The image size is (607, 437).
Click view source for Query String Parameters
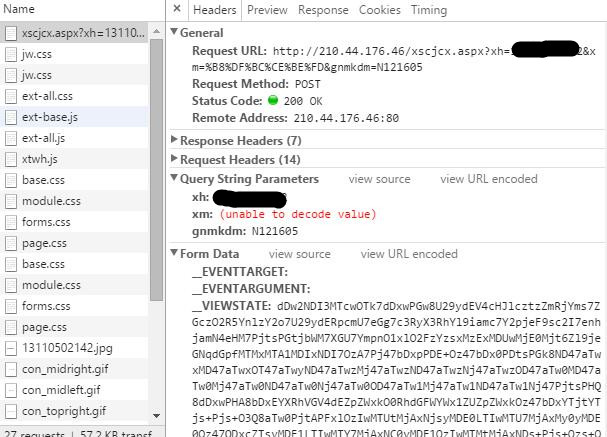379,179
